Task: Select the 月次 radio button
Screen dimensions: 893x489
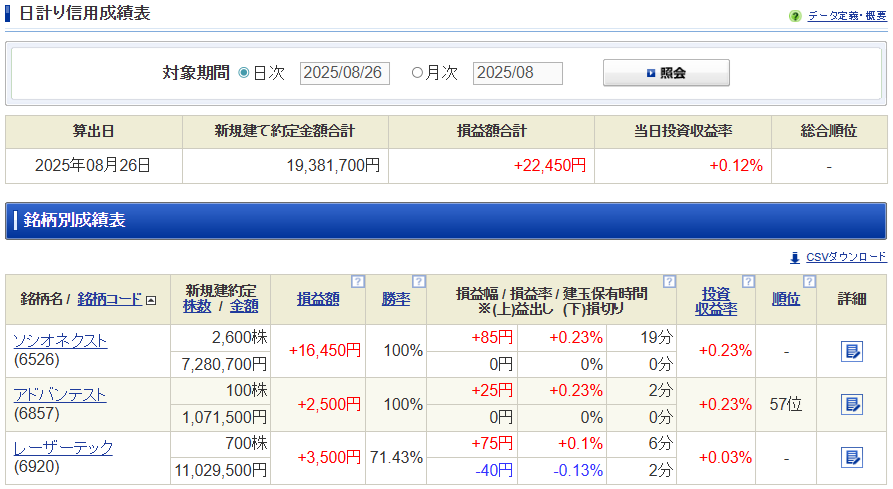Action: pos(417,73)
